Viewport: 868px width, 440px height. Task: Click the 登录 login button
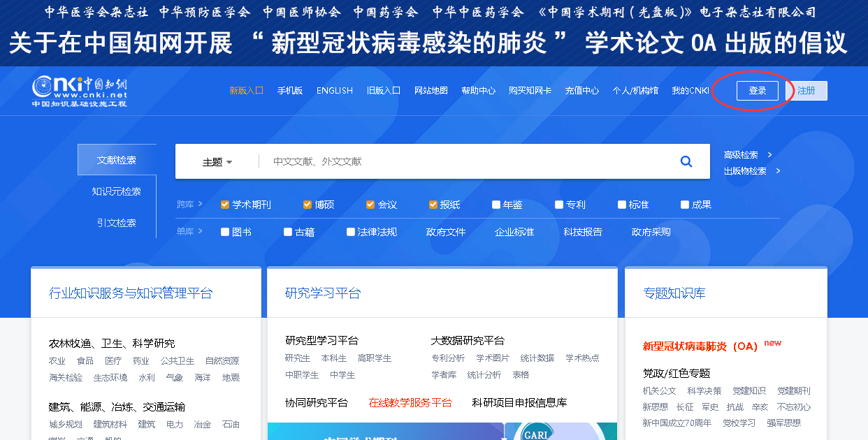[x=757, y=91]
